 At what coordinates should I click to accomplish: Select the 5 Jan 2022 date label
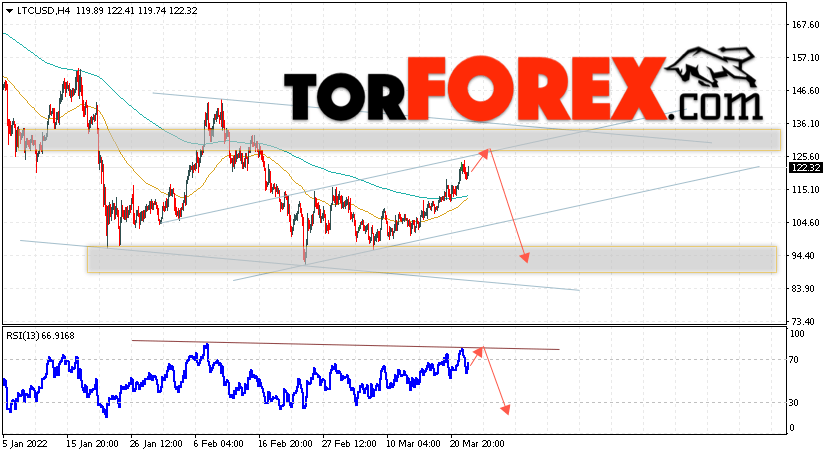(25, 444)
